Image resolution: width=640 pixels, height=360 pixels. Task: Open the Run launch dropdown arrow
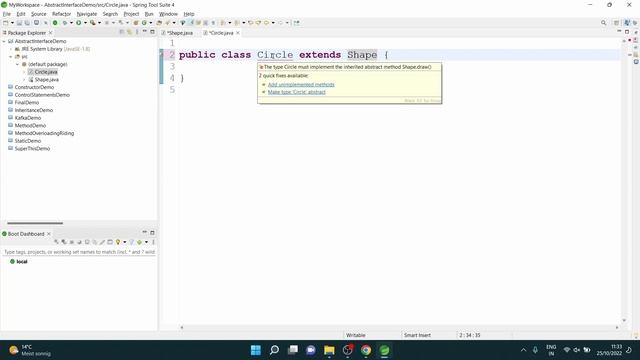click(85, 23)
